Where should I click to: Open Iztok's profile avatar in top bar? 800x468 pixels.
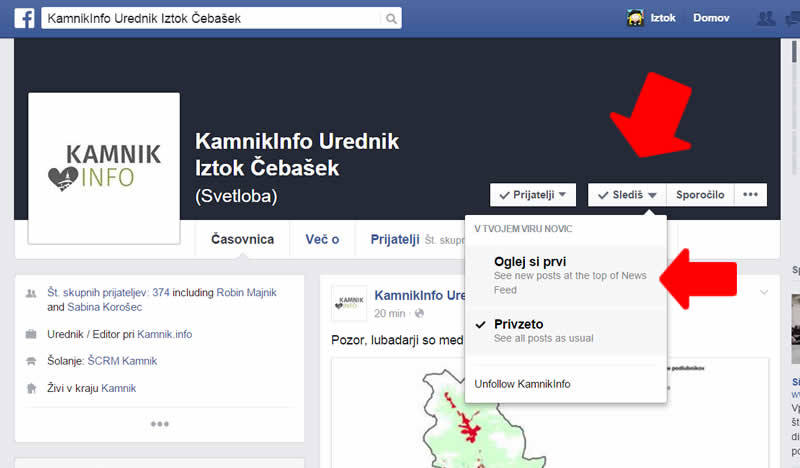tap(635, 18)
